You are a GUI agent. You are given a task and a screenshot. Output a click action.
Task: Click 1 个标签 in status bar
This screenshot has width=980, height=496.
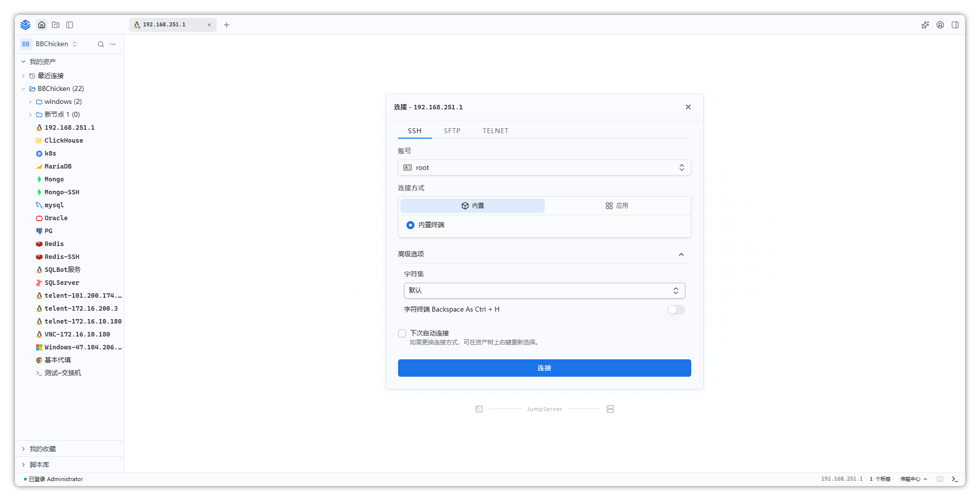click(x=880, y=479)
